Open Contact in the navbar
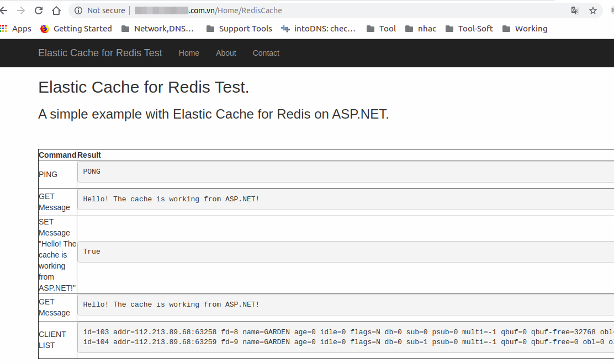 click(x=266, y=53)
